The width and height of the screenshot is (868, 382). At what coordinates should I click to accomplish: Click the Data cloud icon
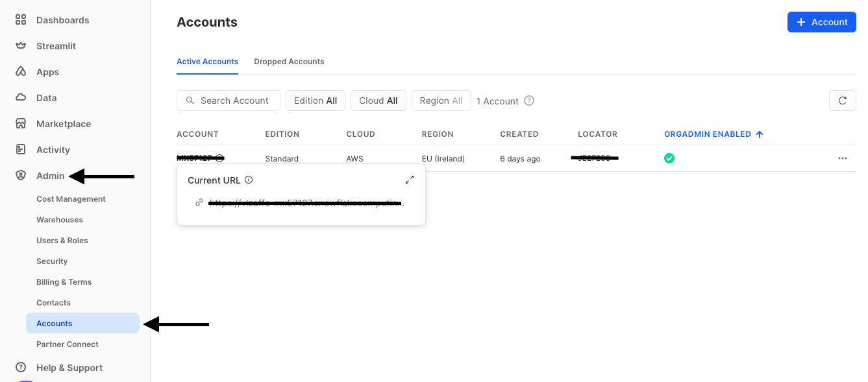(x=21, y=98)
